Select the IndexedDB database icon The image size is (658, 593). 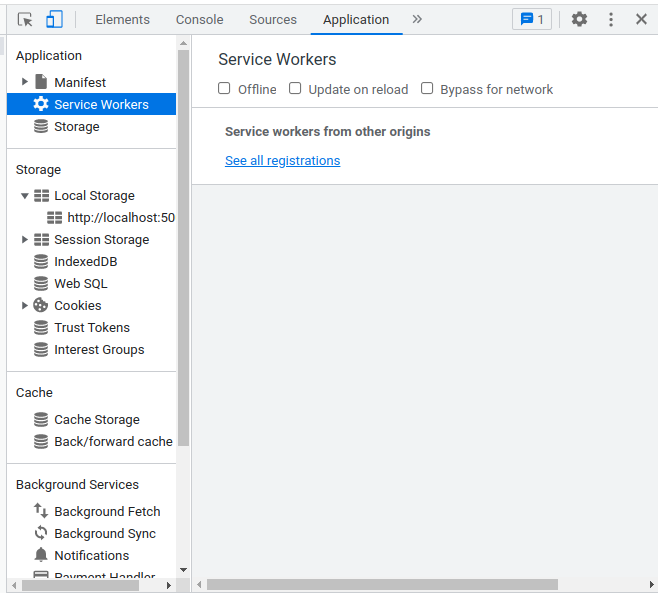click(41, 262)
